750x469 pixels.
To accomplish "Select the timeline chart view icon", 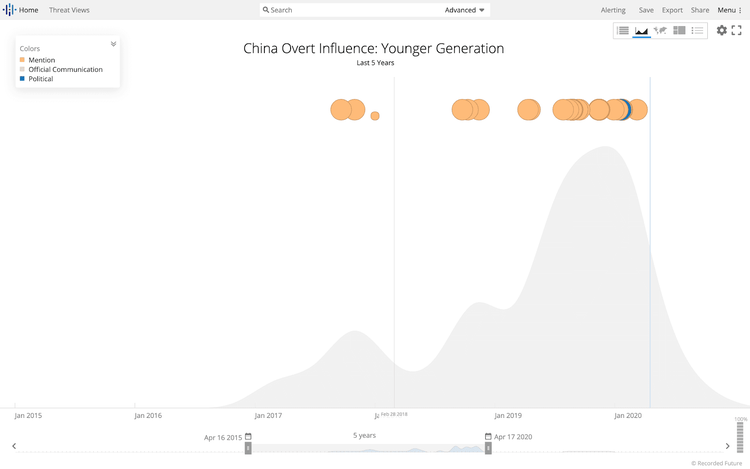I will coord(642,31).
